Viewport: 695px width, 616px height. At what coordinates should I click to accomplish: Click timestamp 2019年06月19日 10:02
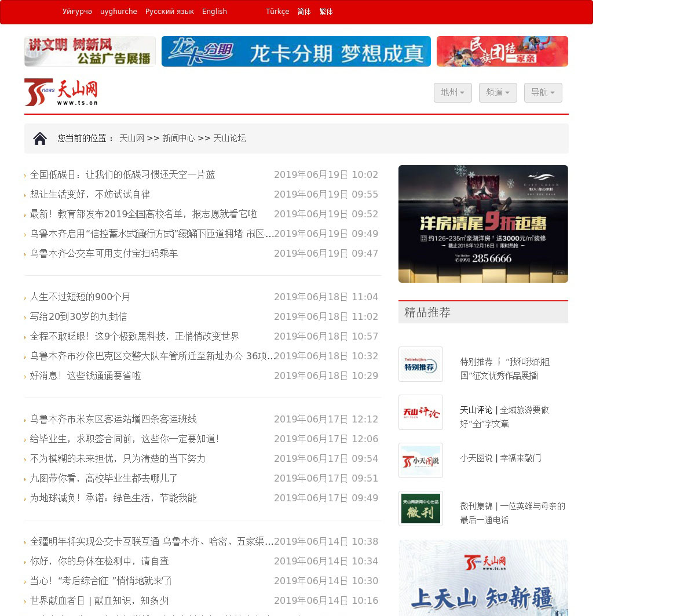(x=326, y=175)
